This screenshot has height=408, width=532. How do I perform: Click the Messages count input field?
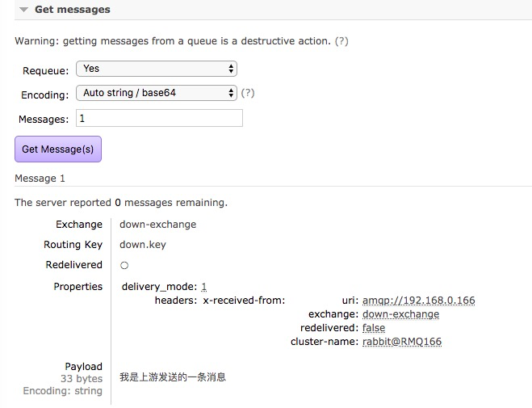point(159,118)
